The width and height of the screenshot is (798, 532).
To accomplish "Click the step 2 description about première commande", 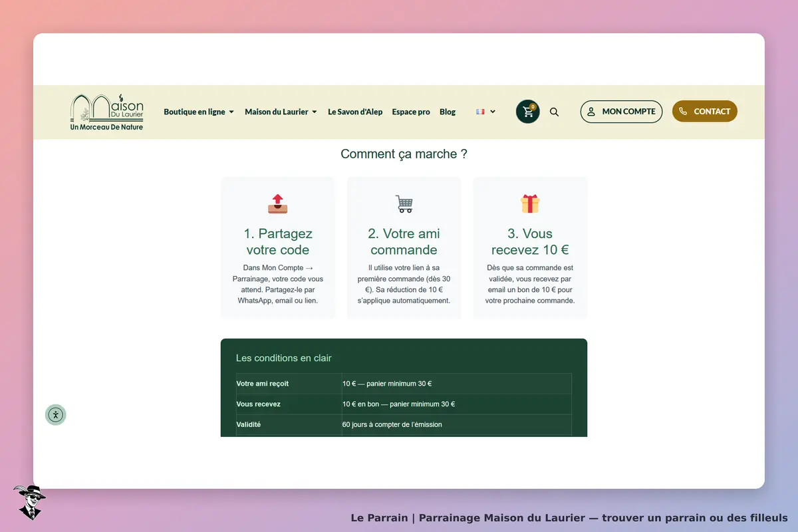I will point(404,285).
